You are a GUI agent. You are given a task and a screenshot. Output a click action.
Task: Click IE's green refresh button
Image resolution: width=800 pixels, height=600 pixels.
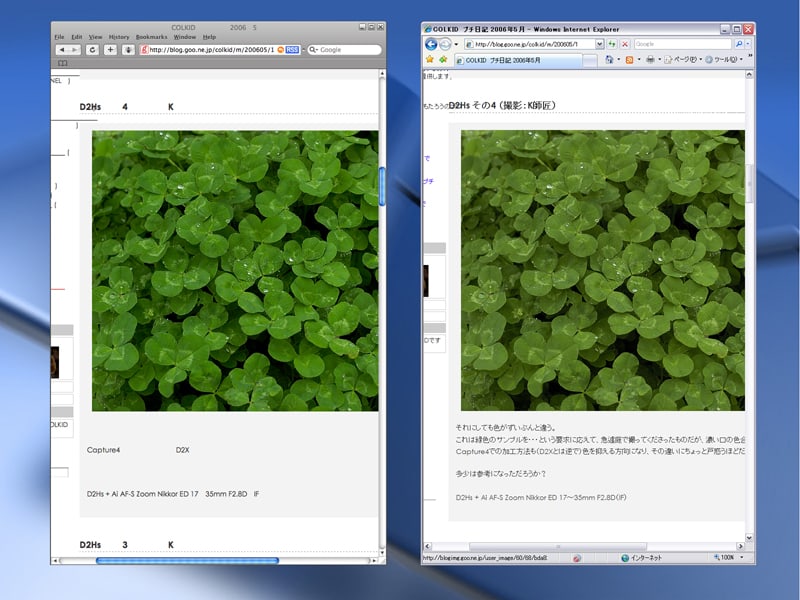click(x=612, y=44)
